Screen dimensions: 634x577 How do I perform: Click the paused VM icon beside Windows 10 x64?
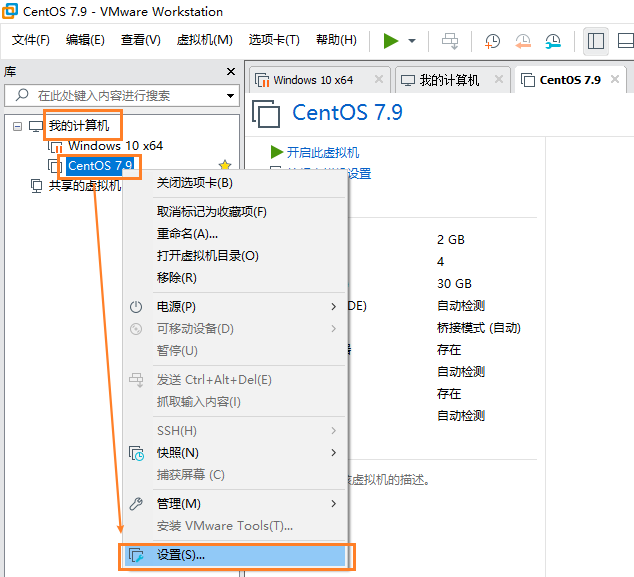[x=55, y=146]
